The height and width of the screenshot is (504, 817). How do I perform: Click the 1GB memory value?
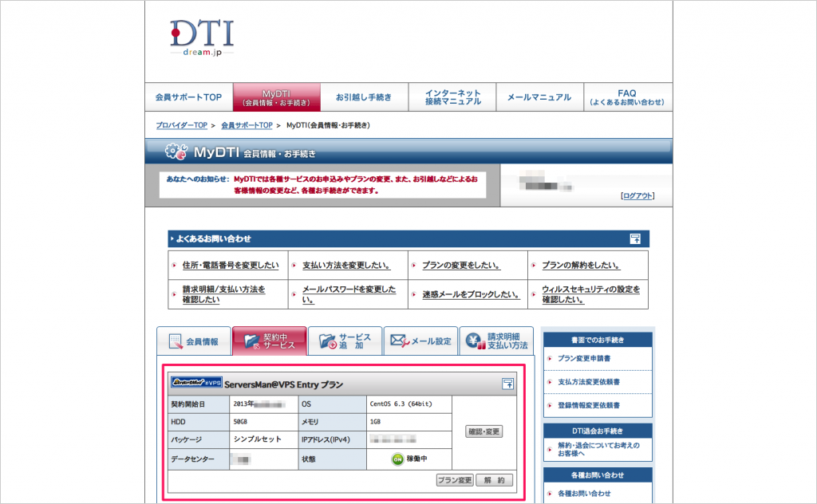375,422
